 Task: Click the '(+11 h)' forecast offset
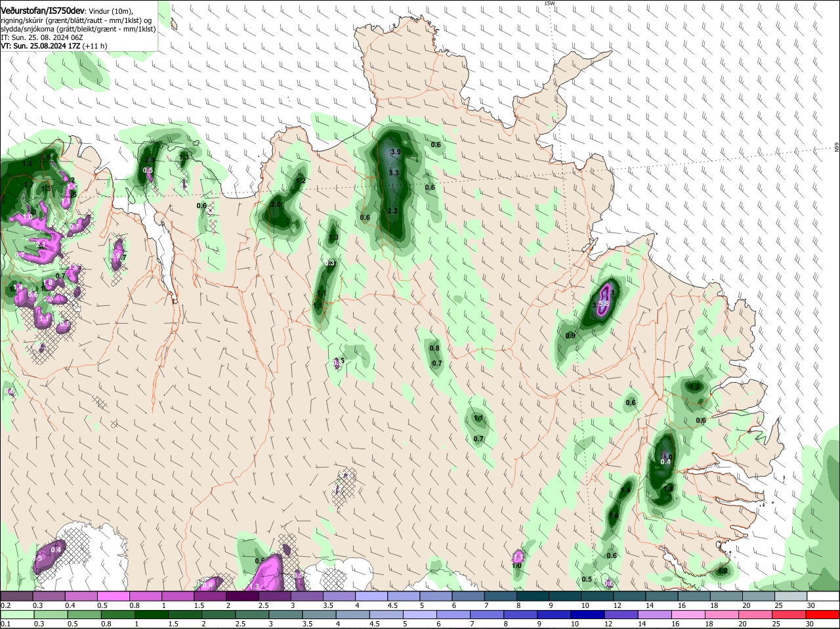95,46
